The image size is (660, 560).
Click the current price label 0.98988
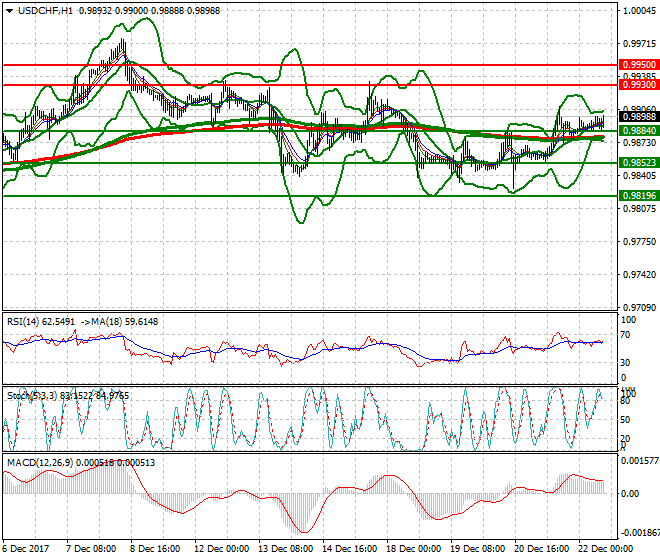[x=639, y=117]
